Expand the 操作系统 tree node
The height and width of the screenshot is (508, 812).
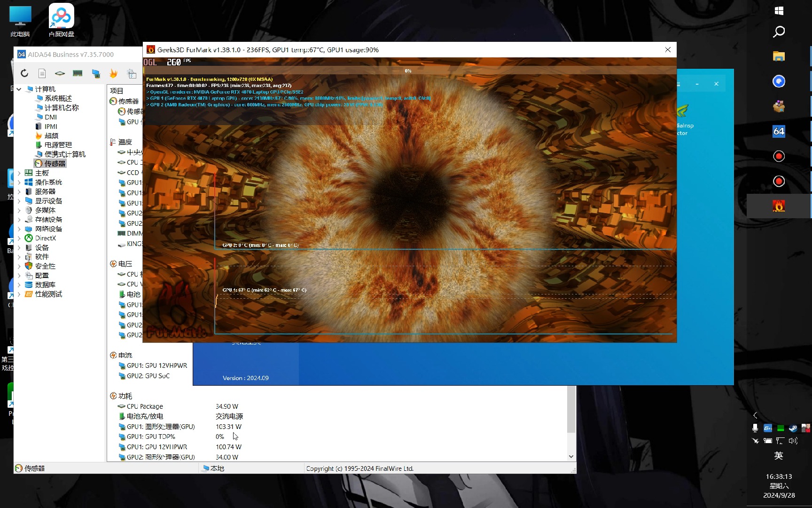tap(19, 183)
